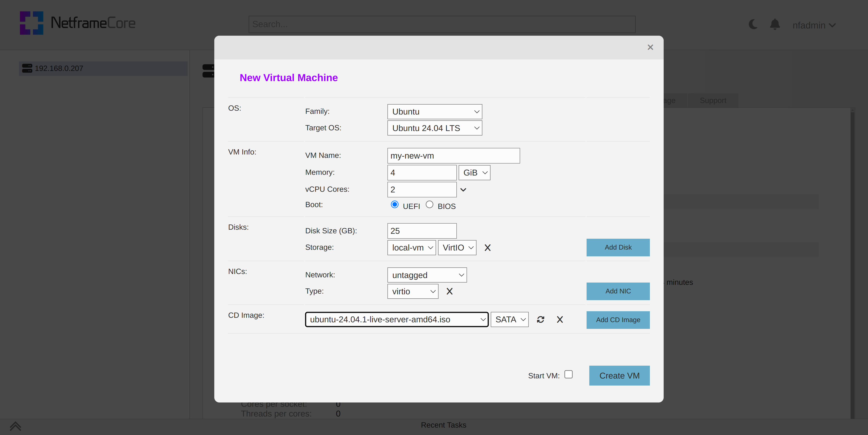Open the OS Family dropdown

point(435,112)
